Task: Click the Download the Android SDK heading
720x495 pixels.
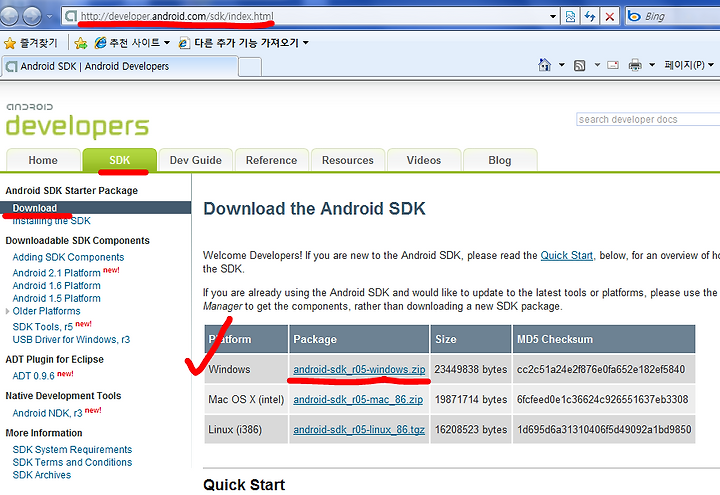Action: 314,209
